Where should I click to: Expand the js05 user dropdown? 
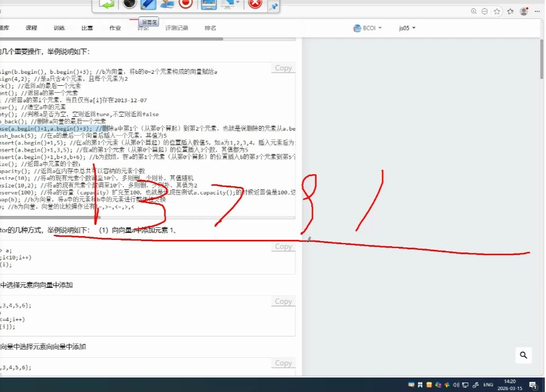407,28
